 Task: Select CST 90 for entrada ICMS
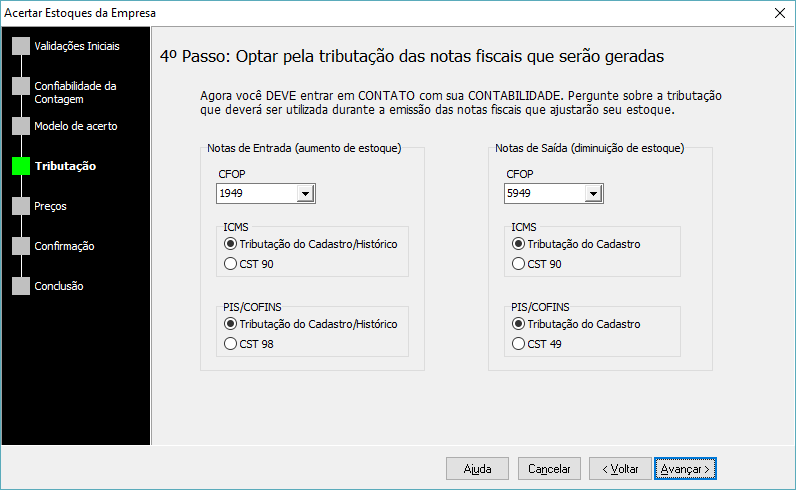coord(230,264)
